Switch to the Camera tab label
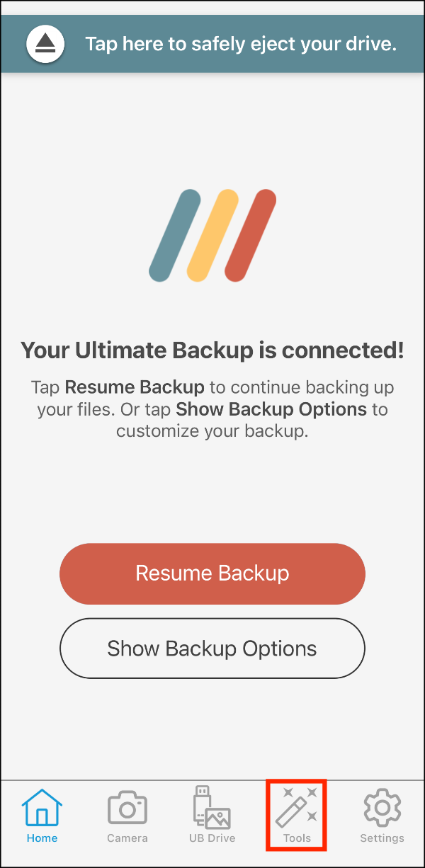This screenshot has height=868, width=425. click(x=127, y=838)
